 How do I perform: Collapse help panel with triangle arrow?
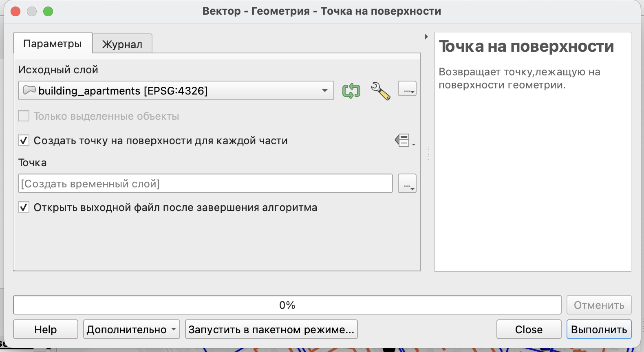pyautogui.click(x=426, y=37)
